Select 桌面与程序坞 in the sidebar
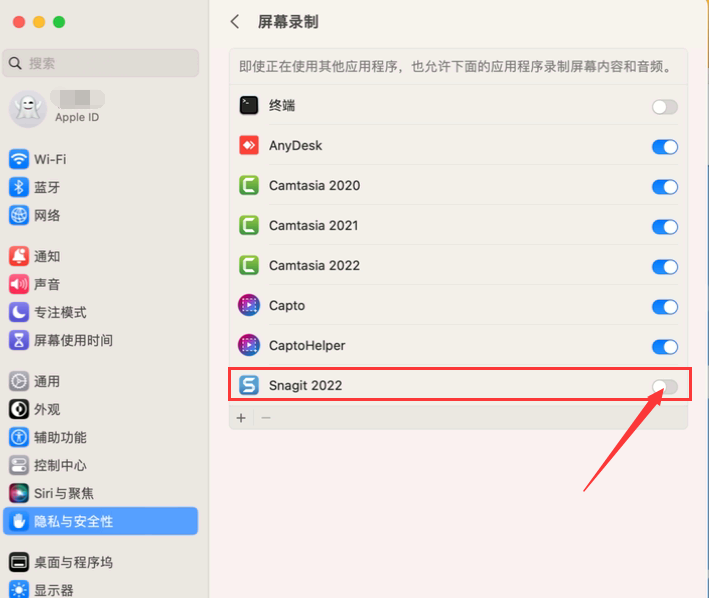709x598 pixels. click(73, 562)
